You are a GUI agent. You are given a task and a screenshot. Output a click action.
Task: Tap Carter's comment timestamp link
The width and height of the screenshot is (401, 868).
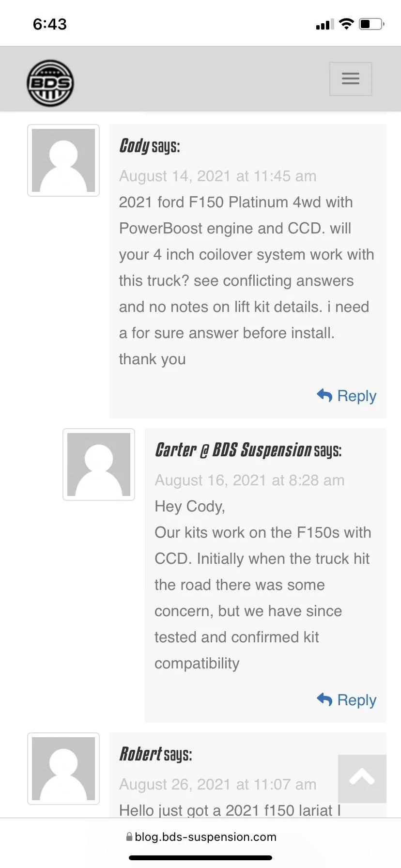249,480
